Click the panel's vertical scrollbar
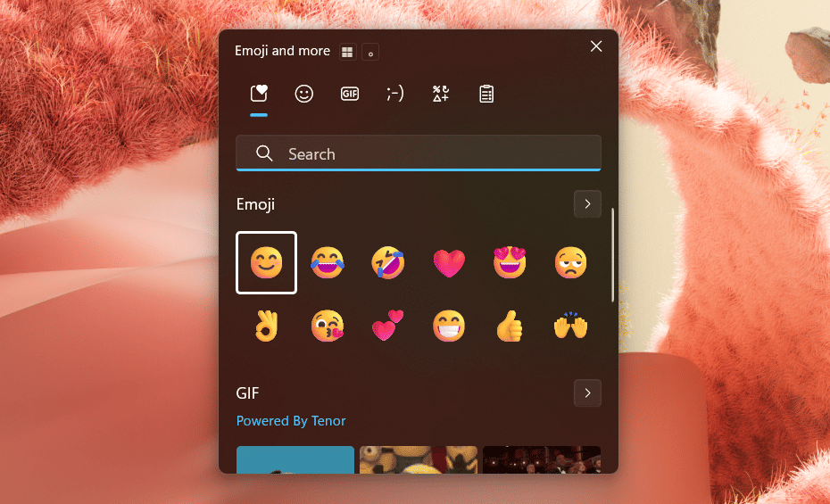This screenshot has height=504, width=830. point(612,255)
